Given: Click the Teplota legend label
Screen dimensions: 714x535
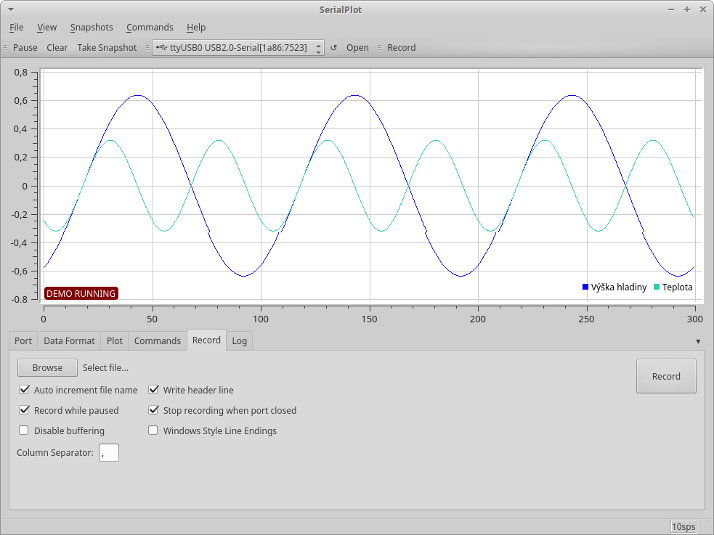Looking at the screenshot, I should point(677,287).
